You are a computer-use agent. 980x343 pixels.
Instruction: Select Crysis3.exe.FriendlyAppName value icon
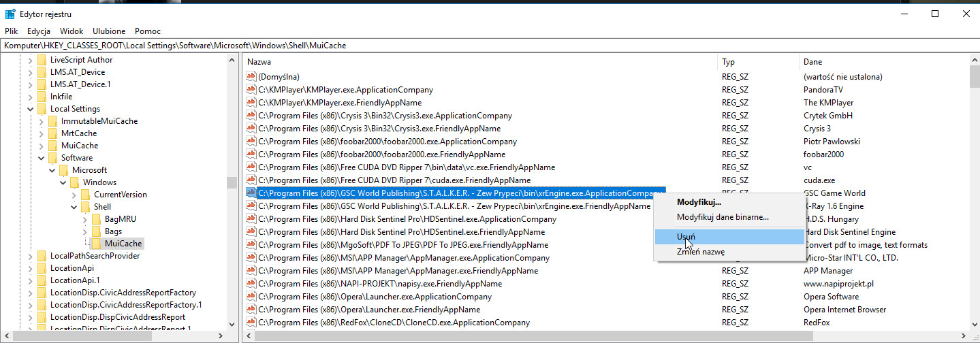pos(251,129)
